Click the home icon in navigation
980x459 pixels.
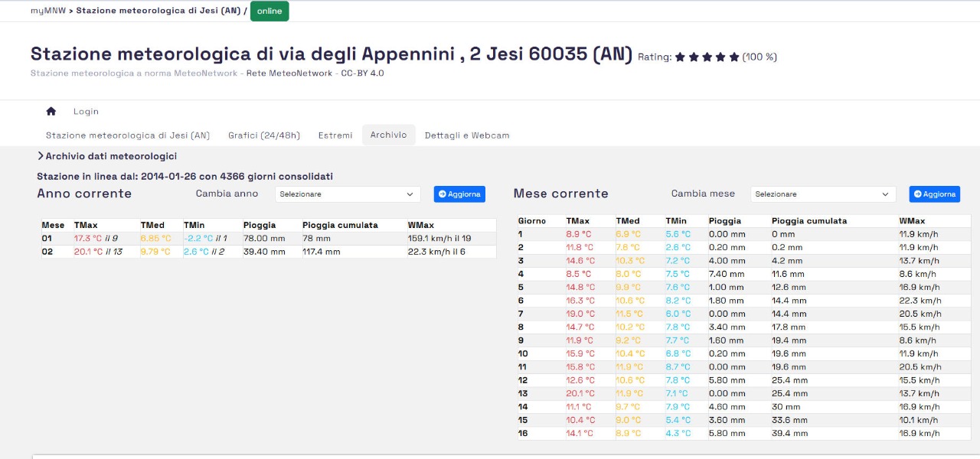point(51,112)
